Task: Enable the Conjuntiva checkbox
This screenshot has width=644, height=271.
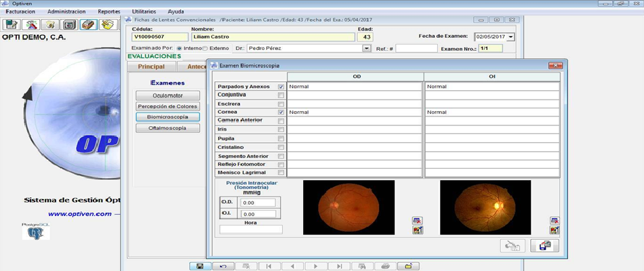Action: tap(281, 96)
